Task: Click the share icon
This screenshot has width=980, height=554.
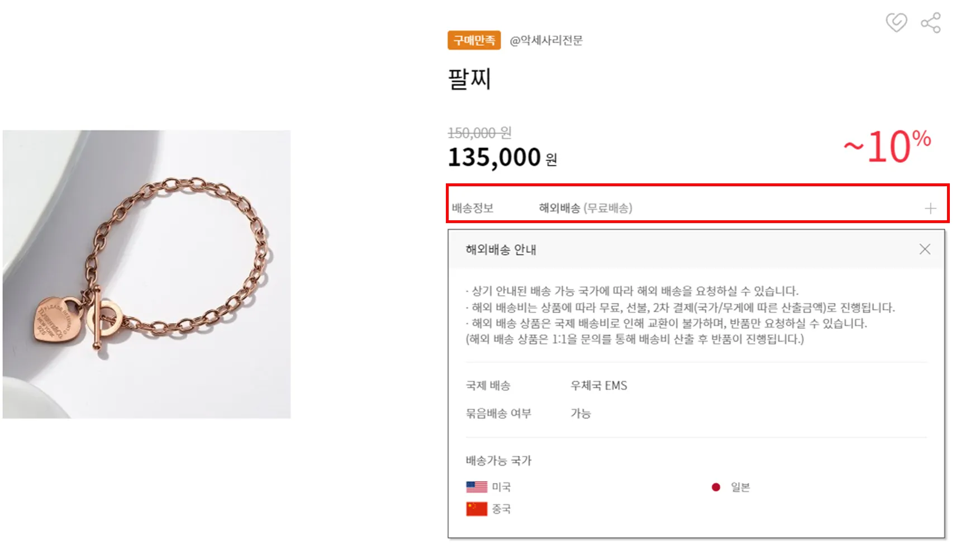Action: point(931,23)
